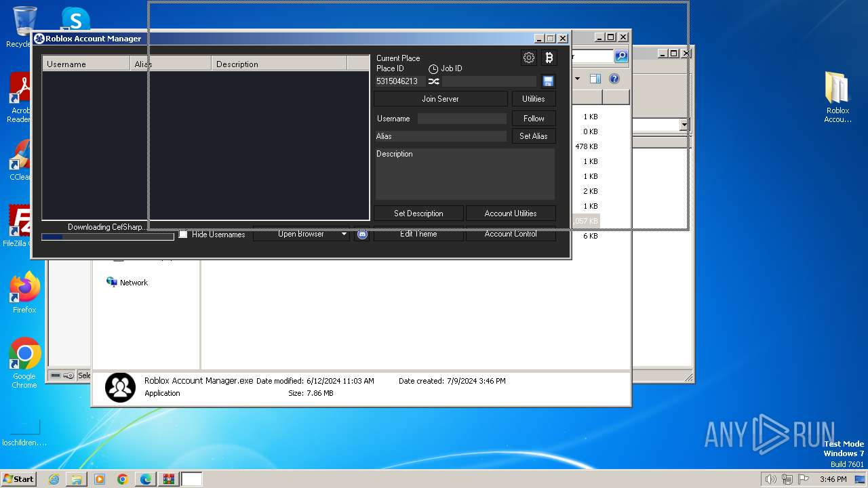Sort accounts by Username column header
Screen dimensions: 868x488
click(86, 64)
